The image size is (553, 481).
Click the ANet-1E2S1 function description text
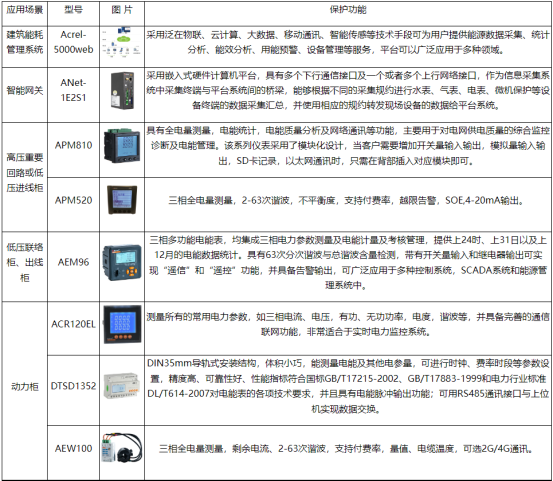pyautogui.click(x=348, y=90)
